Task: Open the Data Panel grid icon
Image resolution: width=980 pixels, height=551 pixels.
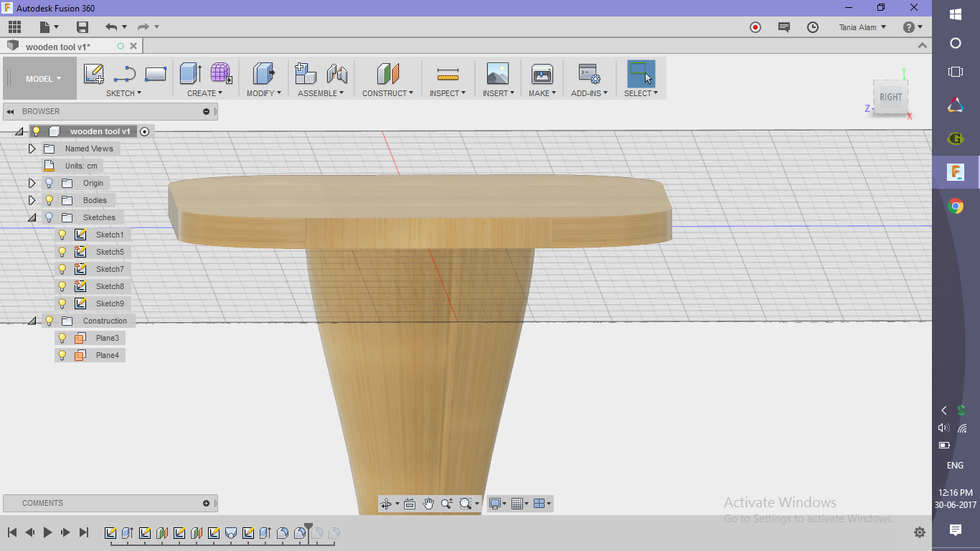Action: point(14,27)
